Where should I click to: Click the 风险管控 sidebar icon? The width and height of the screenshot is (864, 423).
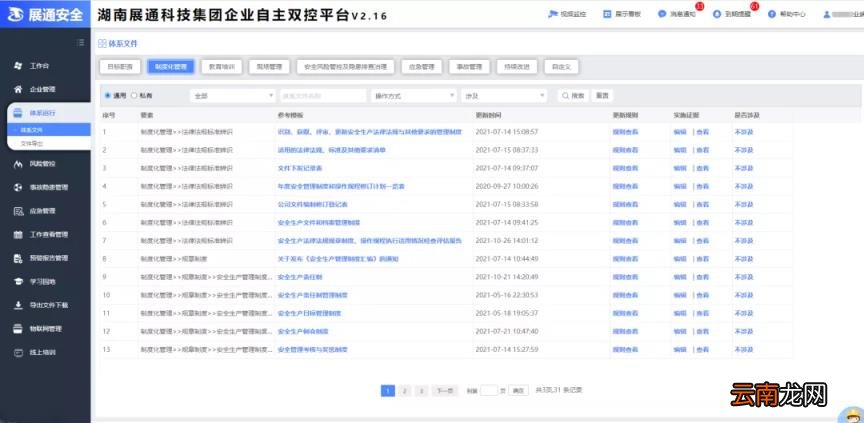[18, 164]
